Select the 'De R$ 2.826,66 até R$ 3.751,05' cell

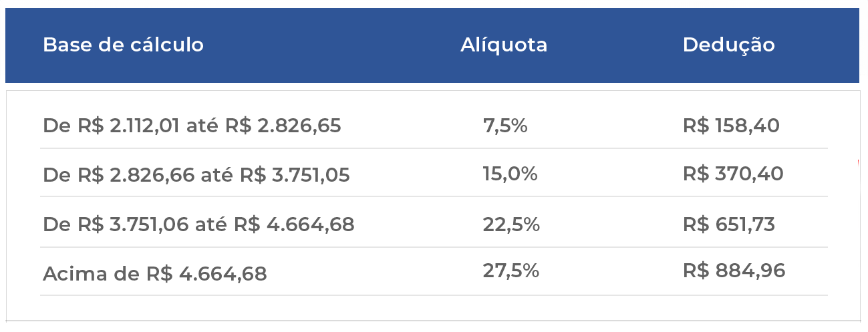click(196, 175)
